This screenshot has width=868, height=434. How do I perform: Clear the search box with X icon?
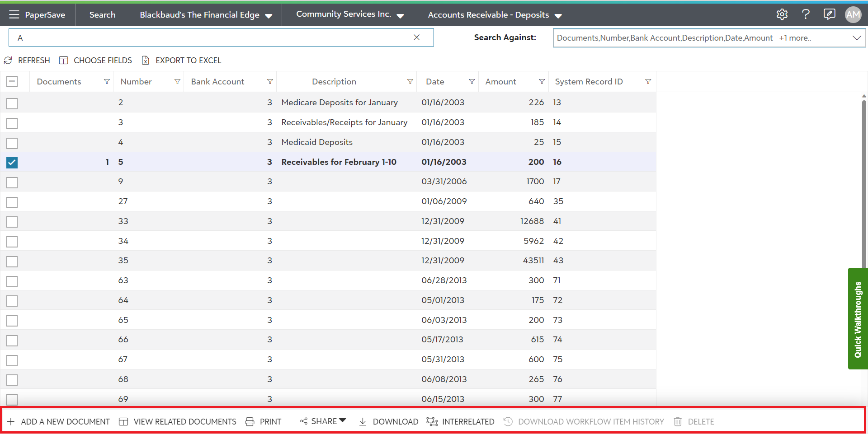(x=416, y=37)
